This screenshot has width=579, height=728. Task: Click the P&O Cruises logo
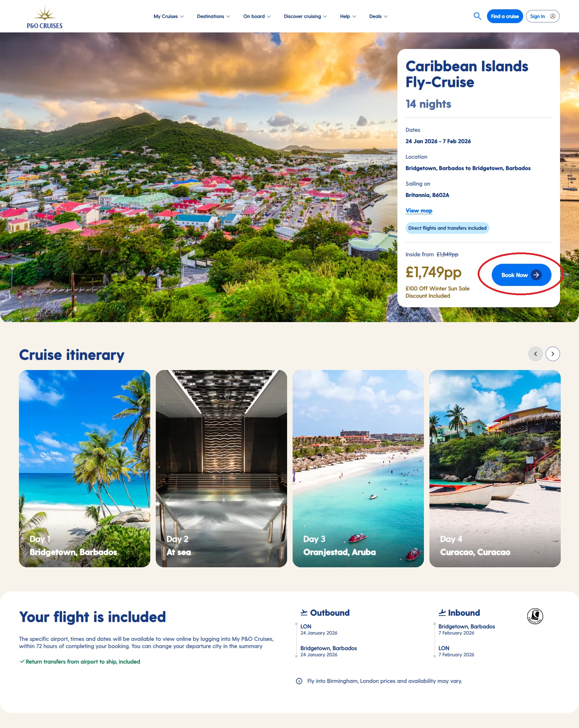click(45, 17)
